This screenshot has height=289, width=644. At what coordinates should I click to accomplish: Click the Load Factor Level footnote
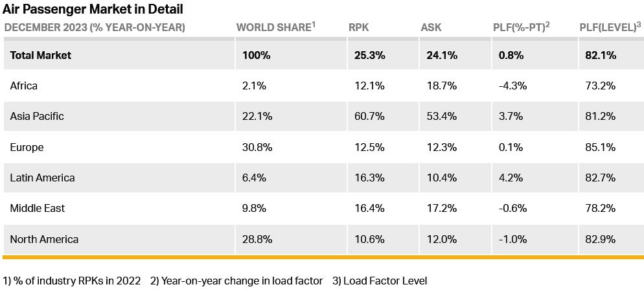coord(380,281)
